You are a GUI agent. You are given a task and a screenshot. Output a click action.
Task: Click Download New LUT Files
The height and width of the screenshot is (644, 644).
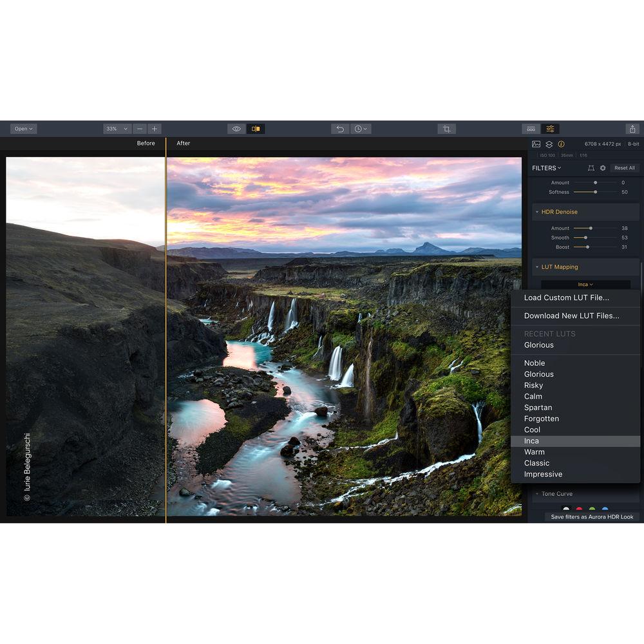571,316
